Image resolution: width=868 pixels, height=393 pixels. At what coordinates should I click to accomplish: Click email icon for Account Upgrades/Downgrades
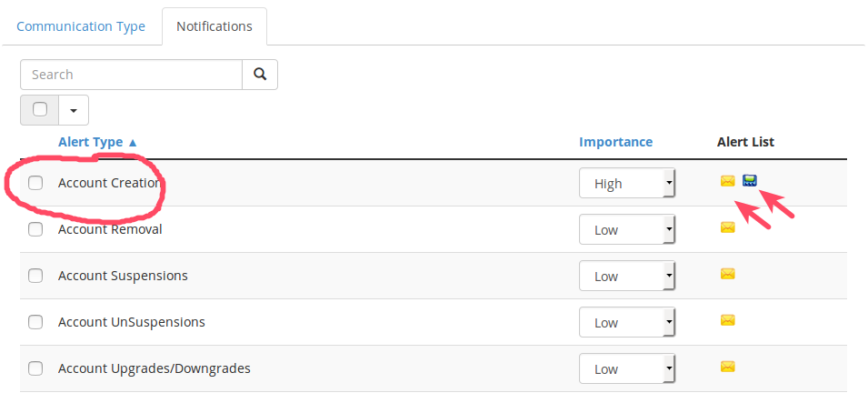(727, 367)
